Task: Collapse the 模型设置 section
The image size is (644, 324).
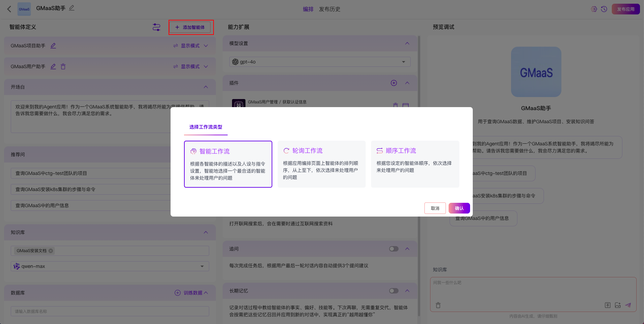Action: click(x=407, y=43)
